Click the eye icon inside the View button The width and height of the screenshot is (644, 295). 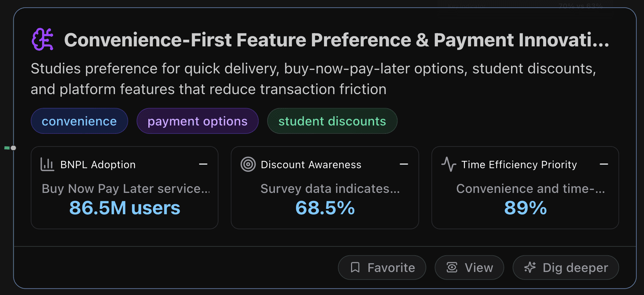point(452,267)
